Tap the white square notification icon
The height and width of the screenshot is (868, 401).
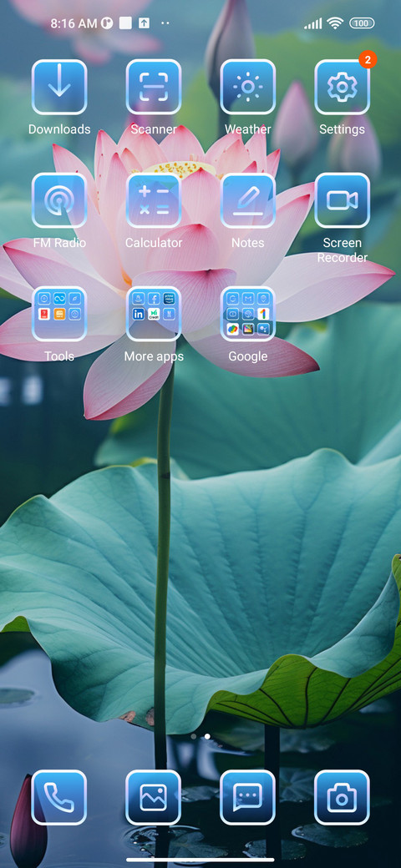125,23
